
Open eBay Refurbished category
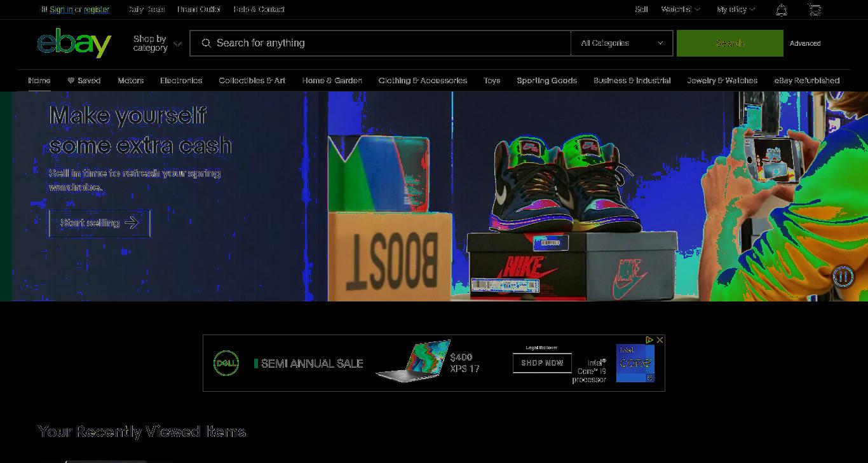(x=807, y=81)
